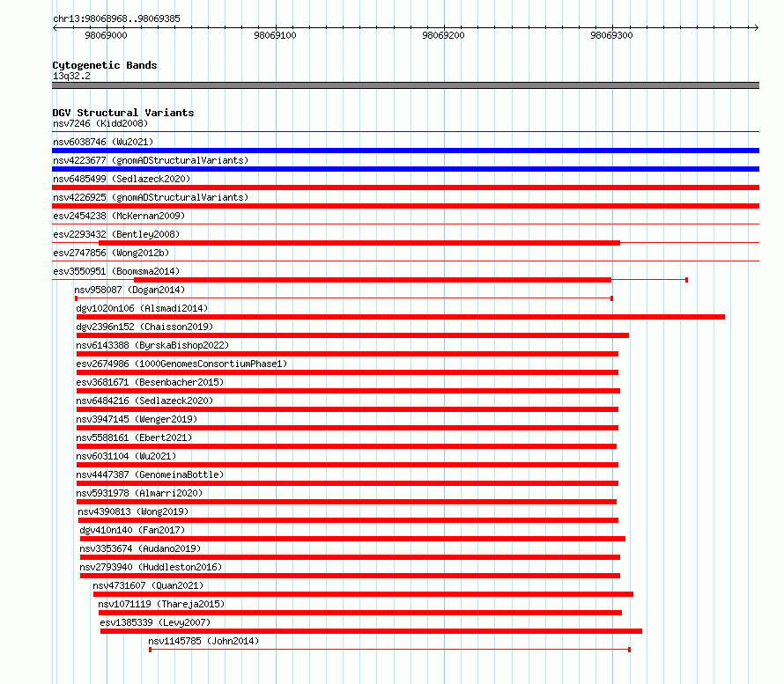Click the DGV Structural Variants track heading

[123, 113]
